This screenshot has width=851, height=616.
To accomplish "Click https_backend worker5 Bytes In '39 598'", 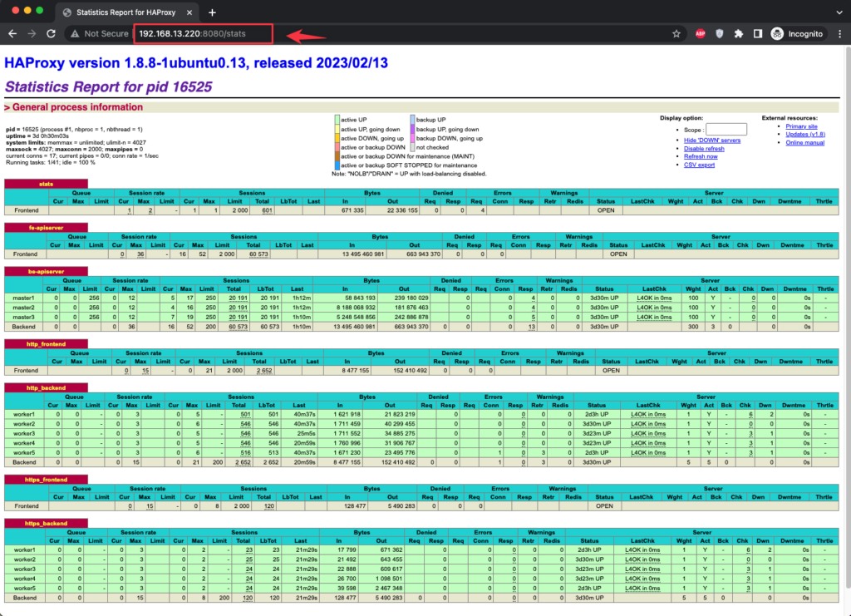I will click(x=346, y=589).
